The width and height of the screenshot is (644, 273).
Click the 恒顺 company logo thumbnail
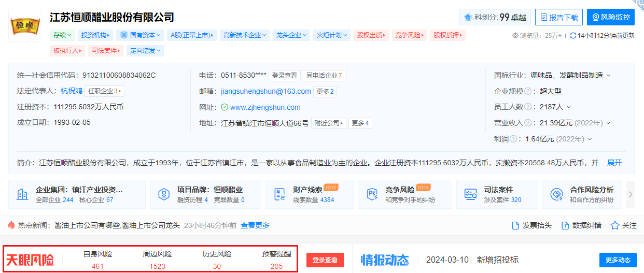pyautogui.click(x=25, y=25)
